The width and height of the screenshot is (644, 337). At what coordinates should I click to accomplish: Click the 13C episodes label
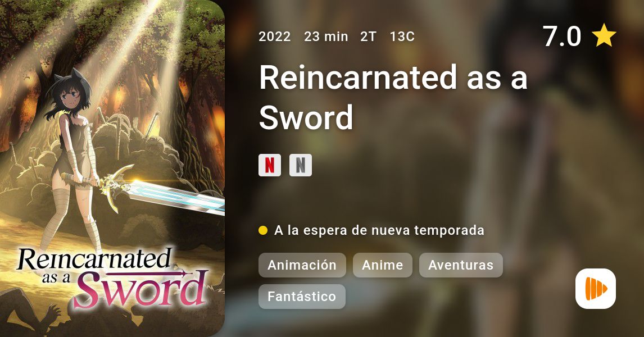[402, 37]
